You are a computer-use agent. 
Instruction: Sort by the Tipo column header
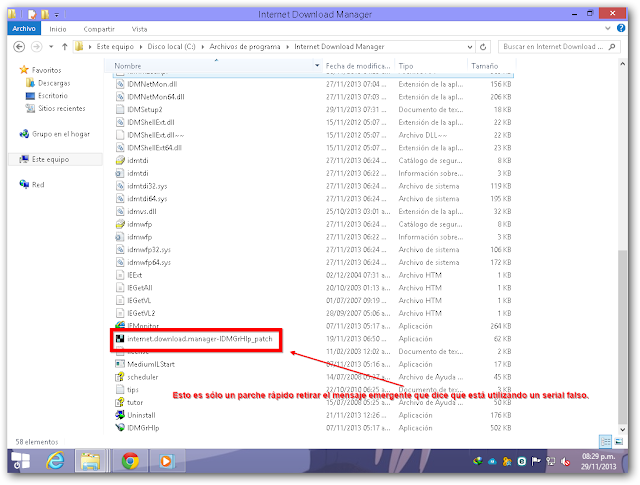(406, 66)
